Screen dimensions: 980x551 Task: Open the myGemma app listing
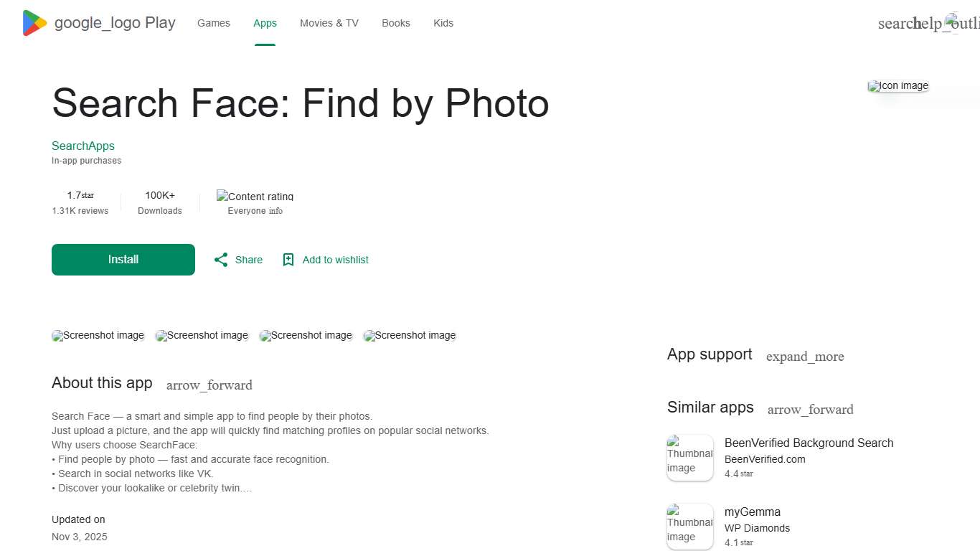(752, 512)
